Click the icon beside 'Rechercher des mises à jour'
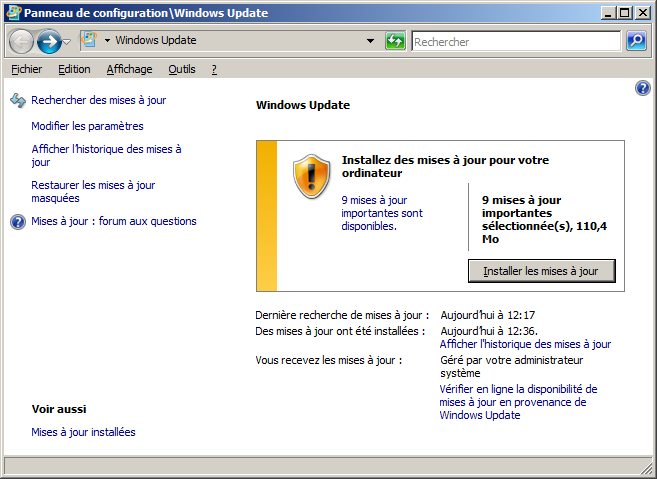The image size is (657, 479). 17,100
